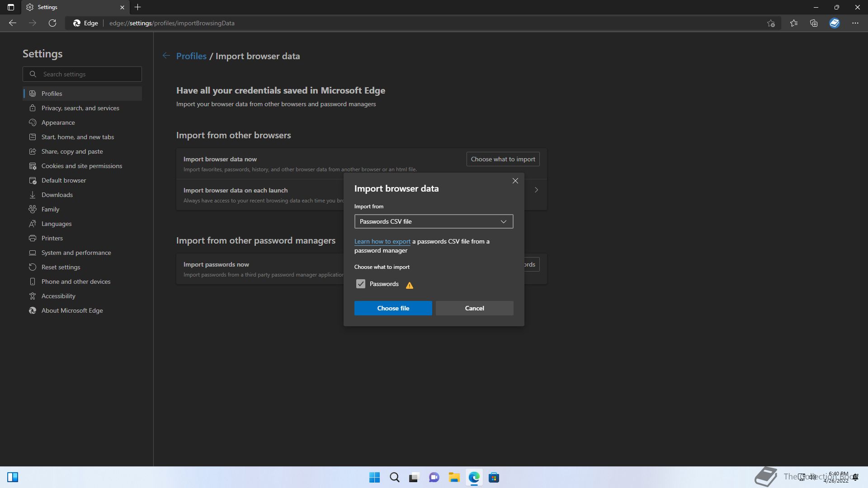Click the Choose what to import button
This screenshot has width=868, height=488.
point(503,159)
